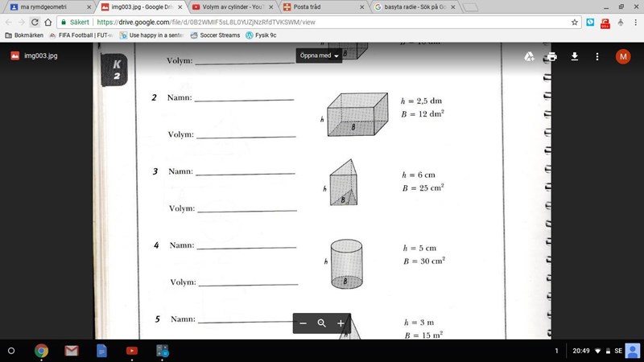Viewport: 644px width, 362px height.
Task: Open Chrome from the shelf
Action: click(x=42, y=352)
